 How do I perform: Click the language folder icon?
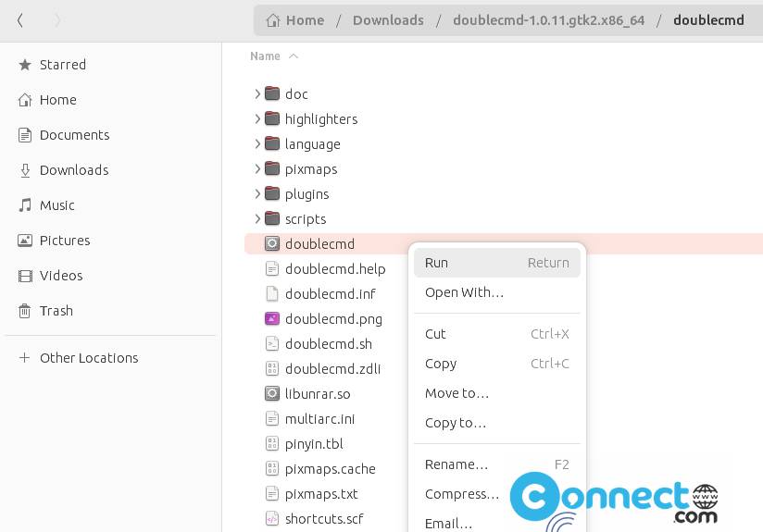[x=272, y=143]
